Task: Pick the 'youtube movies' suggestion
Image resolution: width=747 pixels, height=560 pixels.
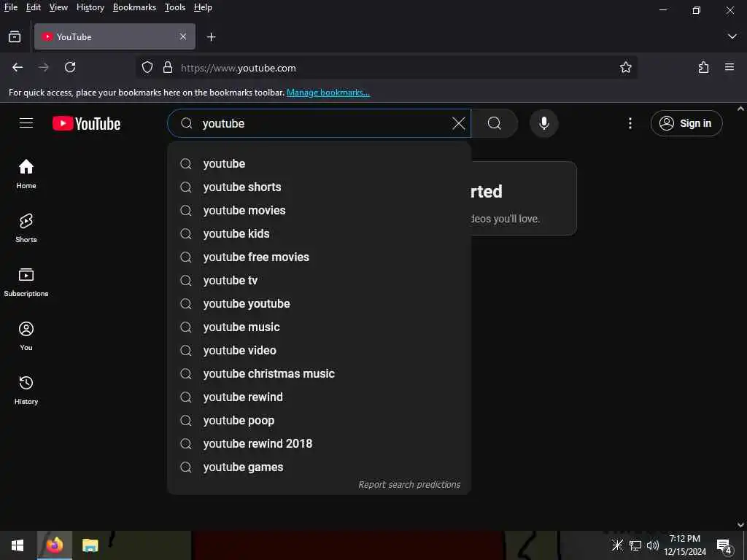Action: (x=320, y=211)
